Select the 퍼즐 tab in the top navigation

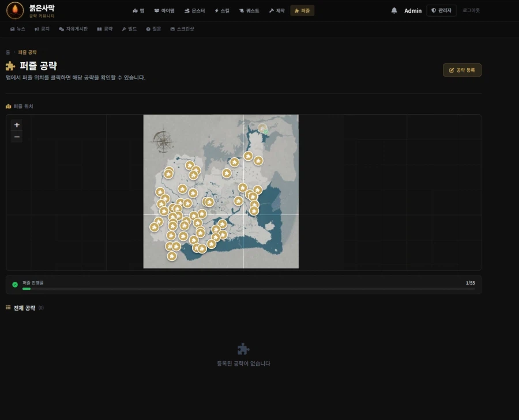(x=302, y=10)
